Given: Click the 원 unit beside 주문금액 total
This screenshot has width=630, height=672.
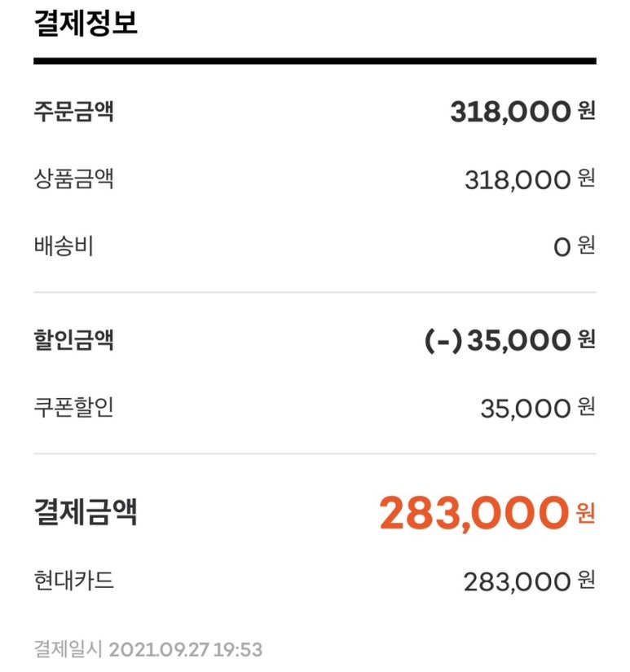Looking at the screenshot, I should (587, 111).
